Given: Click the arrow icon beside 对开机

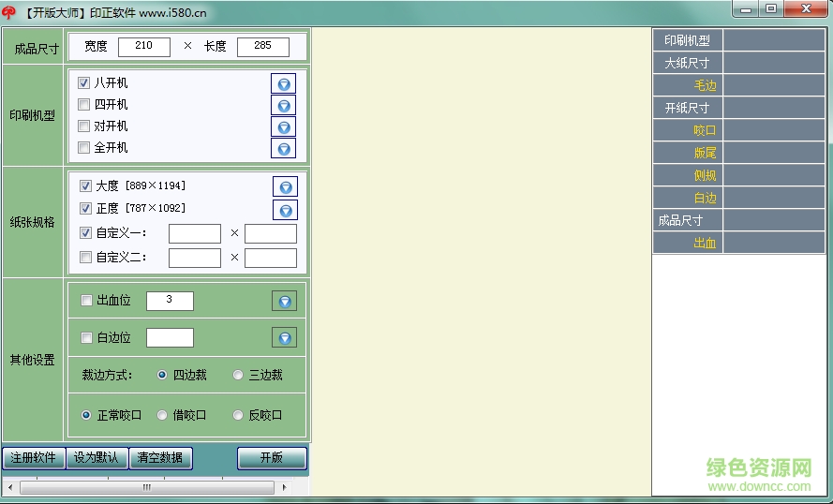Looking at the screenshot, I should click(x=283, y=126).
